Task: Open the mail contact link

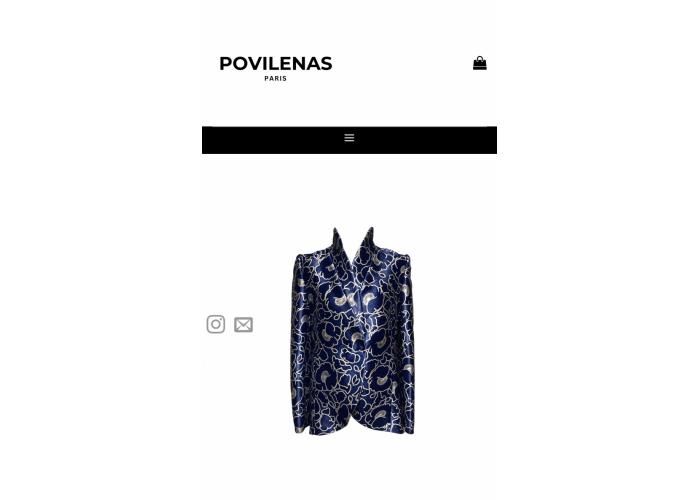Action: click(243, 325)
